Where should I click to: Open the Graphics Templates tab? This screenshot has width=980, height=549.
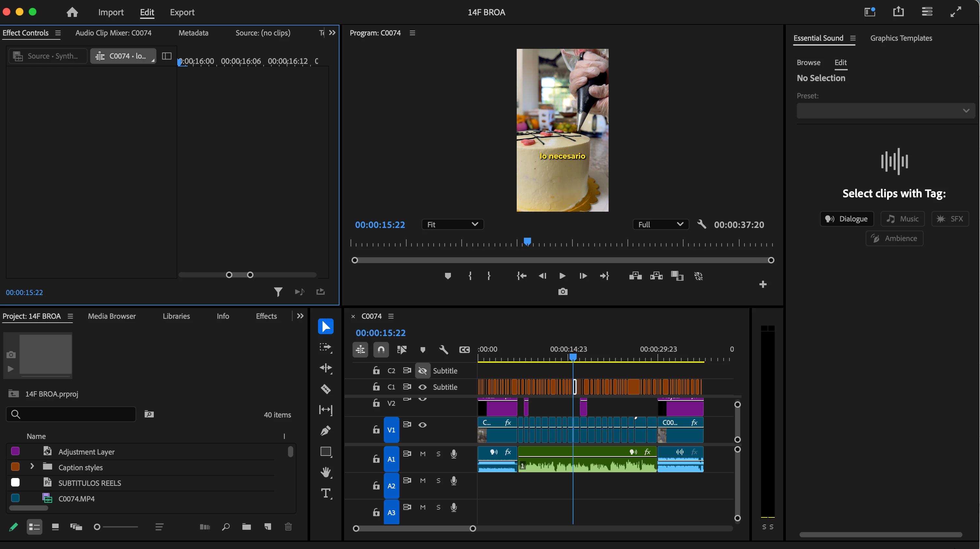tap(901, 38)
